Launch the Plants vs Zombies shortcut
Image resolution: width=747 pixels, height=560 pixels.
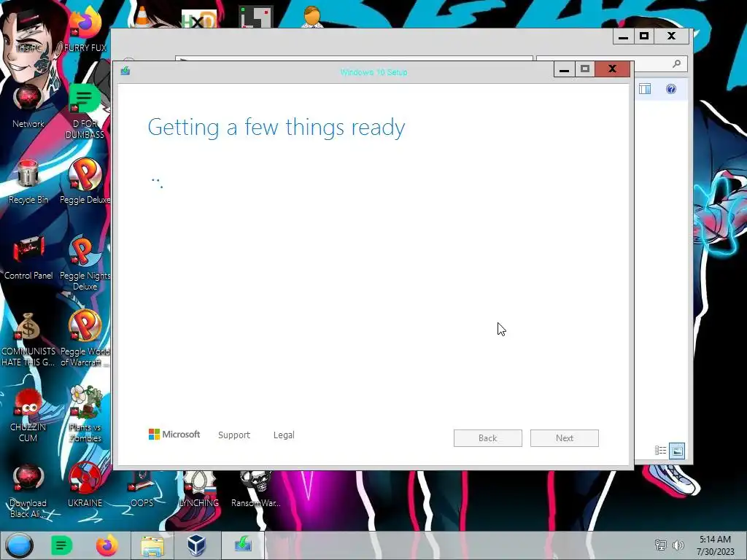pyautogui.click(x=85, y=414)
